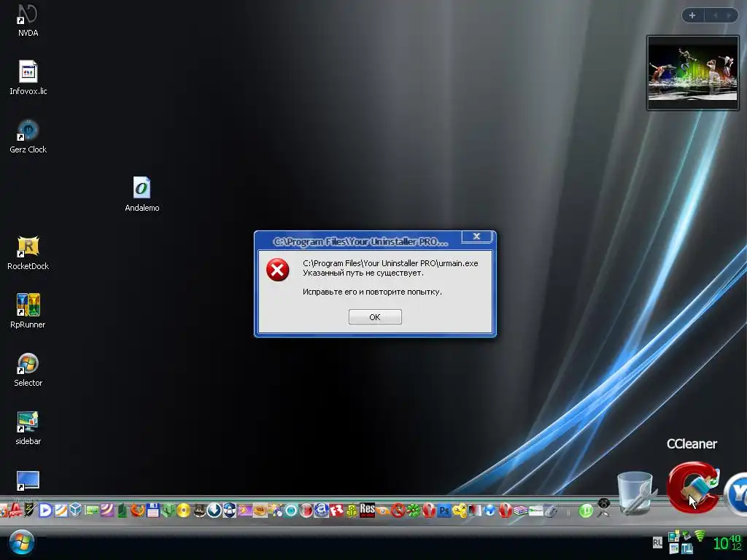747x560 pixels.
Task: Click the webcam icon in the dock
Action: pos(604,507)
